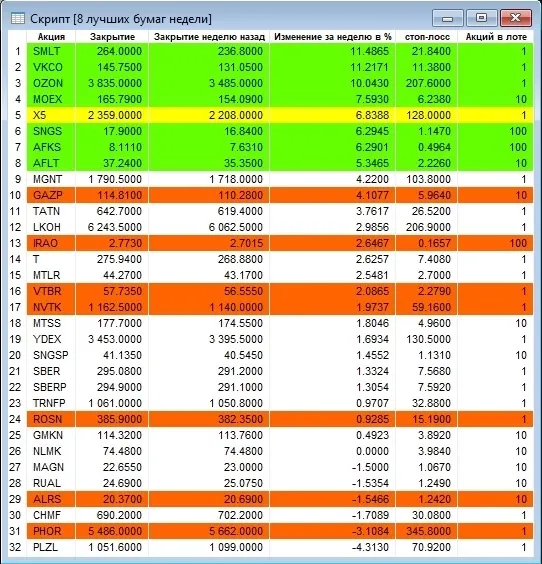Image resolution: width=542 pixels, height=564 pixels.
Task: Click SMLT closing price 264.0000
Action: click(112, 51)
